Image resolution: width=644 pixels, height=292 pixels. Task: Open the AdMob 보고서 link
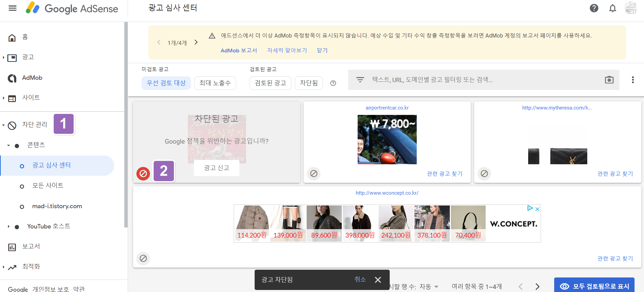239,50
